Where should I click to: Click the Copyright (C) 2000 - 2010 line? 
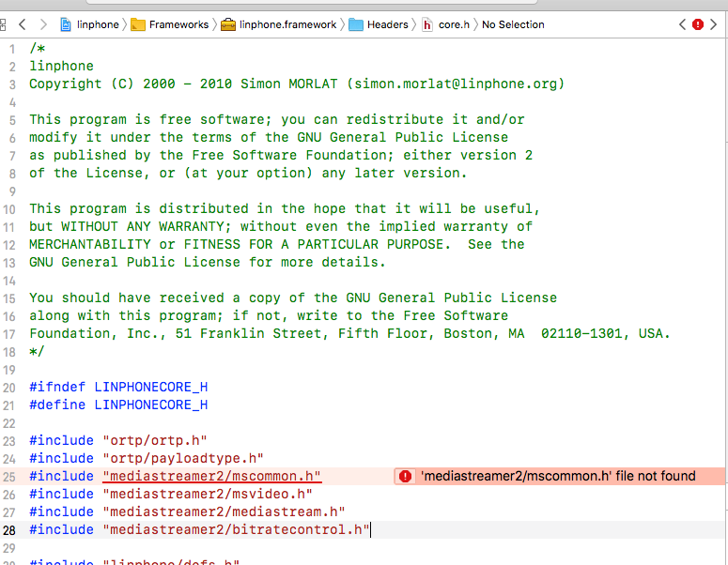point(297,84)
